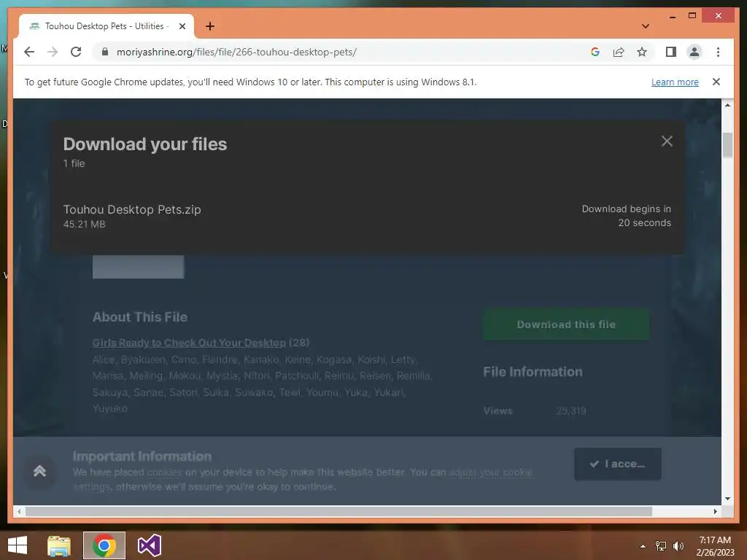
Task: Click the horizontal scrollbar thumb
Action: [x=338, y=511]
